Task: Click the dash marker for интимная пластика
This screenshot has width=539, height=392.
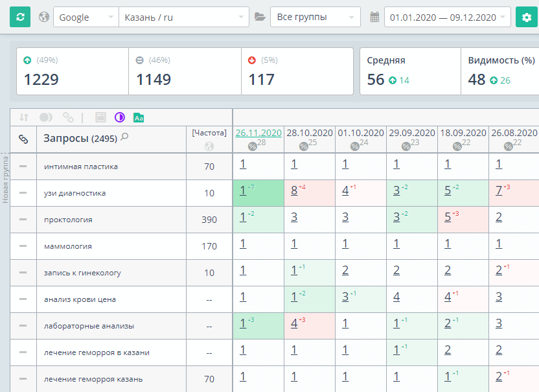Action: coord(23,167)
